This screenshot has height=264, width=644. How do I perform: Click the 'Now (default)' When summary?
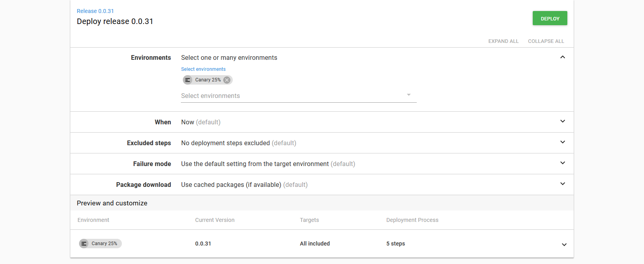click(x=201, y=122)
